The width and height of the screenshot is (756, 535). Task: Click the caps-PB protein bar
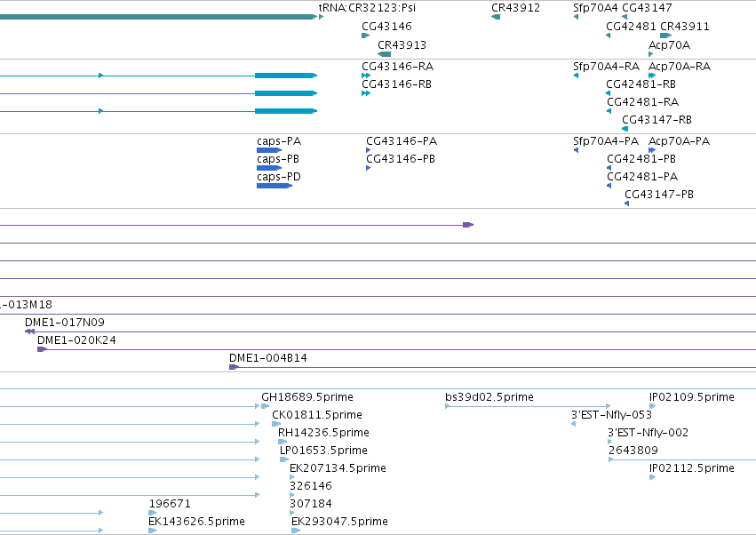pyautogui.click(x=269, y=168)
